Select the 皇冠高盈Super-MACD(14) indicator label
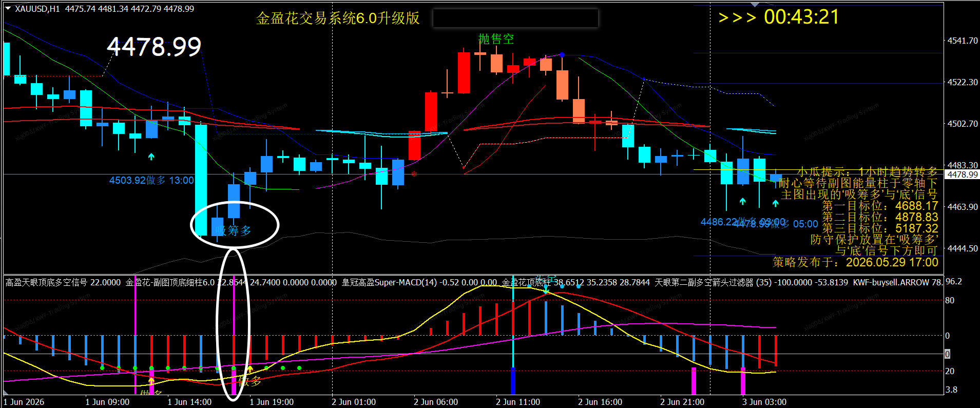This screenshot has width=980, height=408. 419,282
